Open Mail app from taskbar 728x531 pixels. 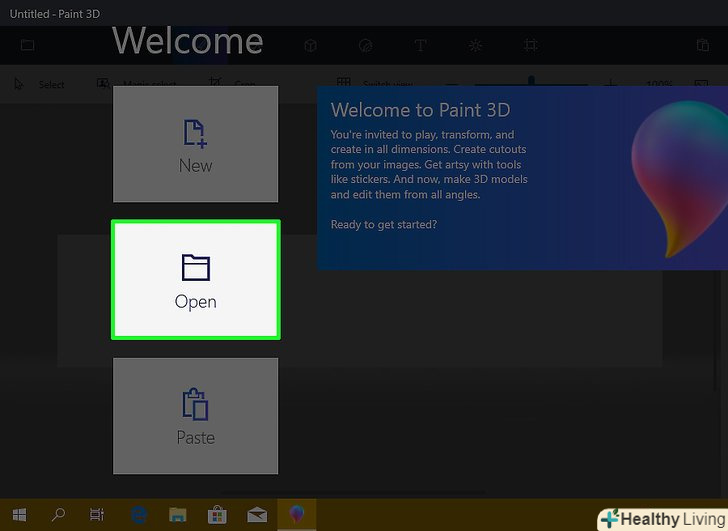[257, 515]
